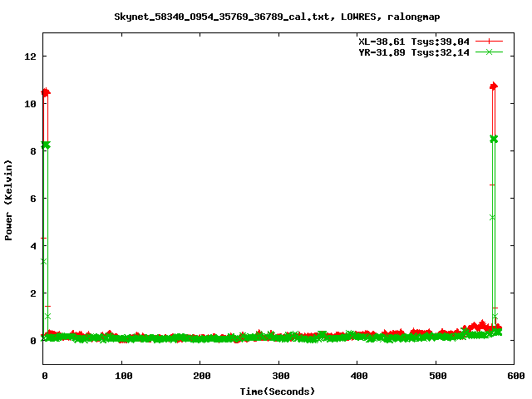Click the 'Power (Kelvin)' y-axis label

click(x=8, y=200)
